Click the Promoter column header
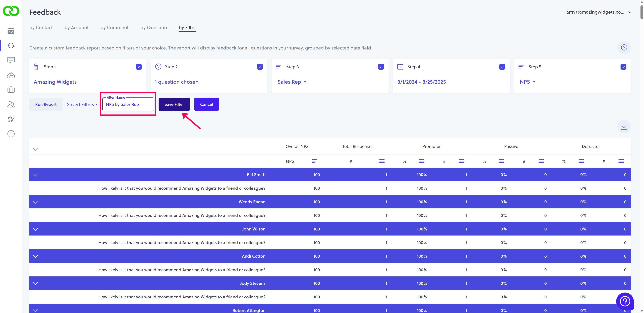Screen dimensions: 644x313 pos(431,146)
